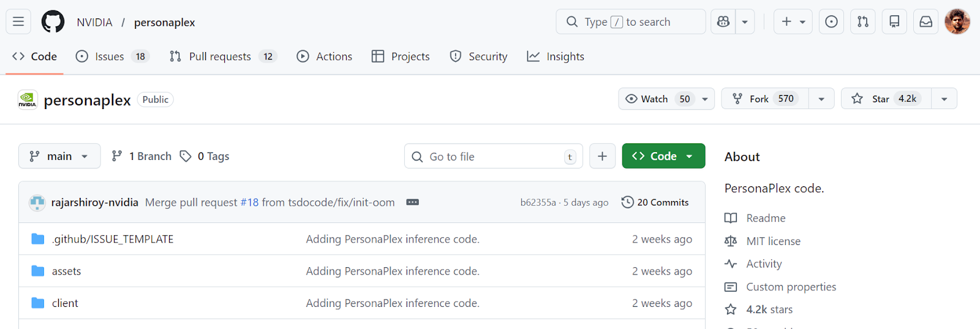This screenshot has width=980, height=329.
Task: Open personaplex breadcrumb link
Action: [164, 22]
